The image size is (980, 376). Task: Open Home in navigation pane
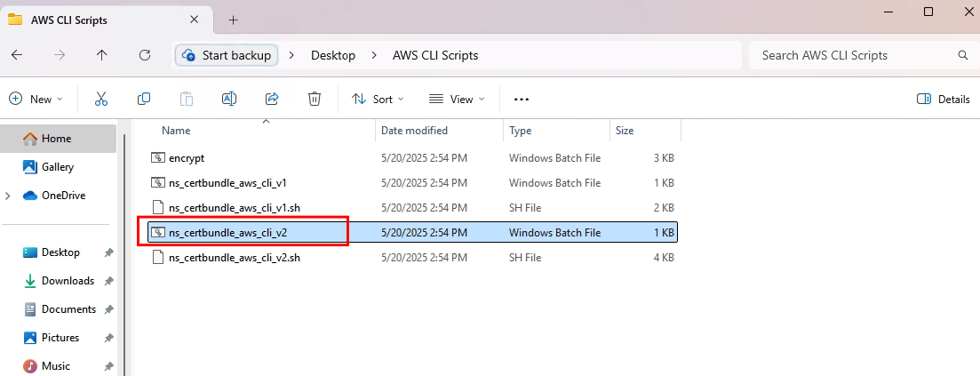[58, 139]
